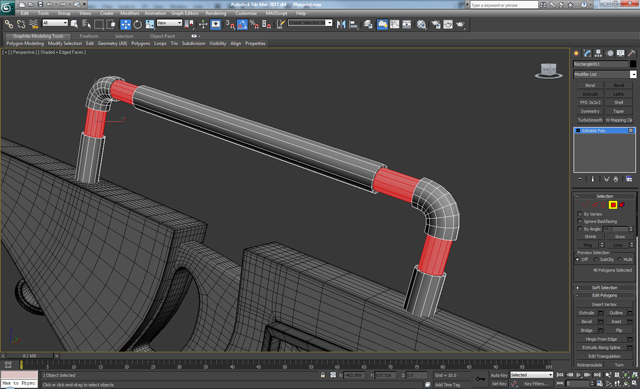Click the Render Production teapot icon
640x389 pixels.
pos(460,24)
